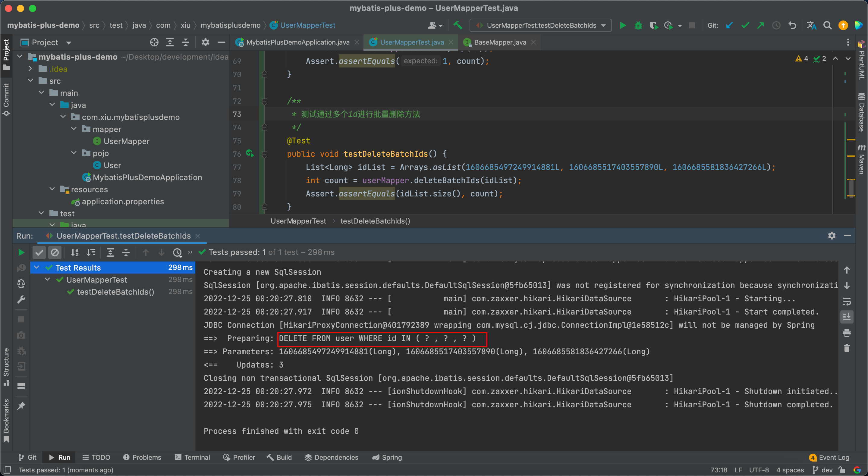Toggle the Structure tool window

pos(6,367)
